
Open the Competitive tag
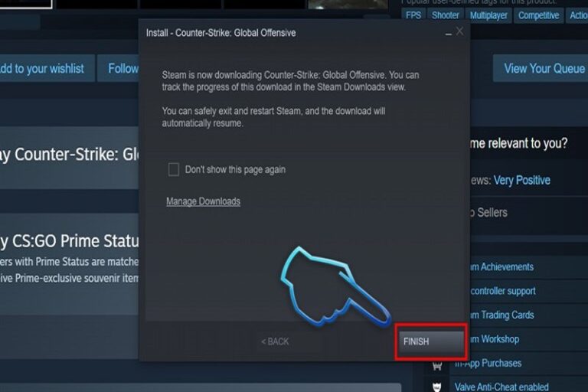[x=538, y=15]
